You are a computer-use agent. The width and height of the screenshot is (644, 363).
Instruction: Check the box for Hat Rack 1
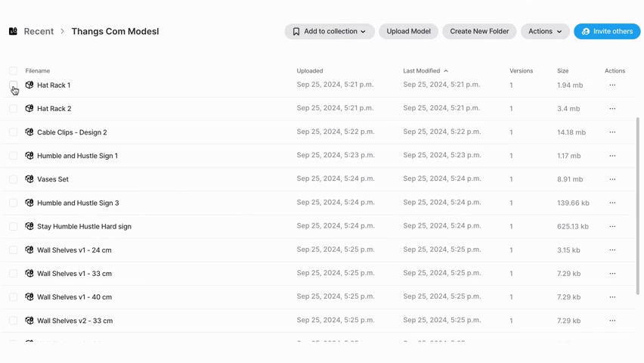pos(13,85)
